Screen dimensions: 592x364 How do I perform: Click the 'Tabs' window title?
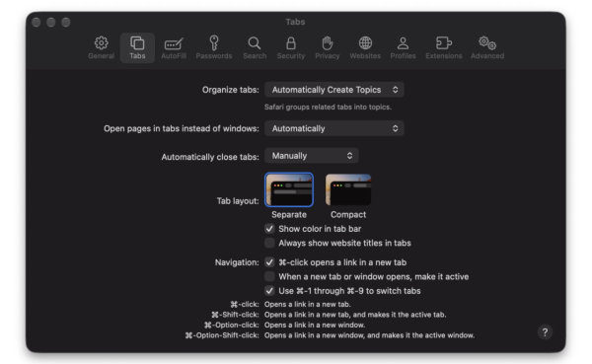pyautogui.click(x=295, y=22)
